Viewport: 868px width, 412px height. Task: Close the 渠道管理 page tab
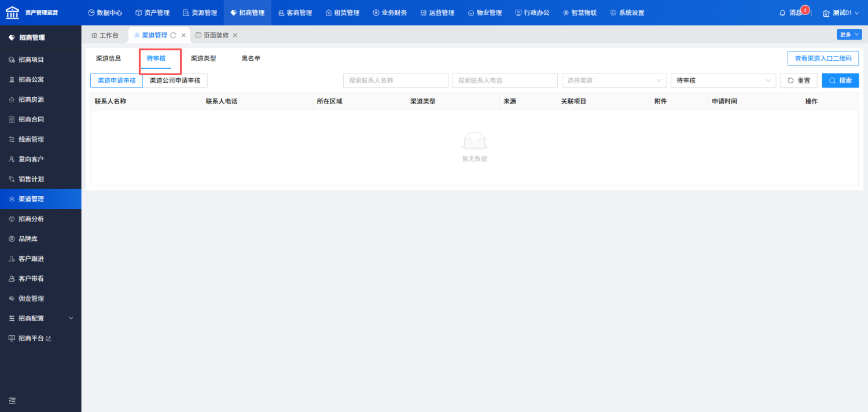183,35
